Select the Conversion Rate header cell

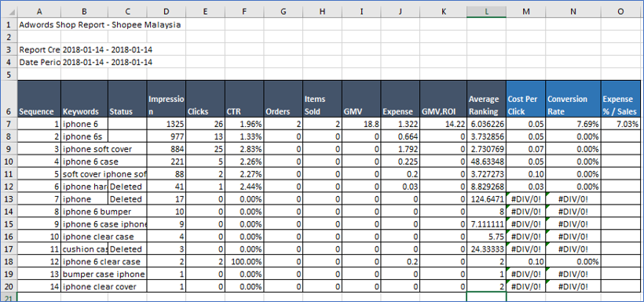573,99
